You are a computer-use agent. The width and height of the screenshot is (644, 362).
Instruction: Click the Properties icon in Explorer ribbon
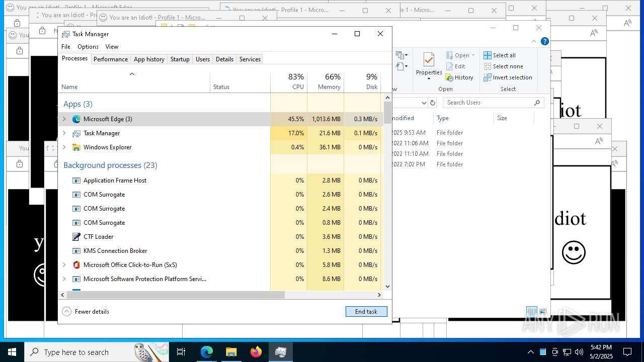[429, 60]
